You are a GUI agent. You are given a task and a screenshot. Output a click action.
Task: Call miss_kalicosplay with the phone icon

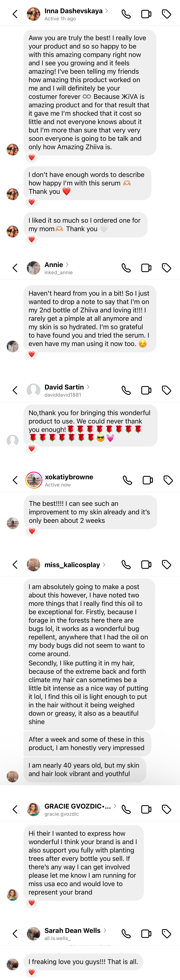(x=126, y=565)
